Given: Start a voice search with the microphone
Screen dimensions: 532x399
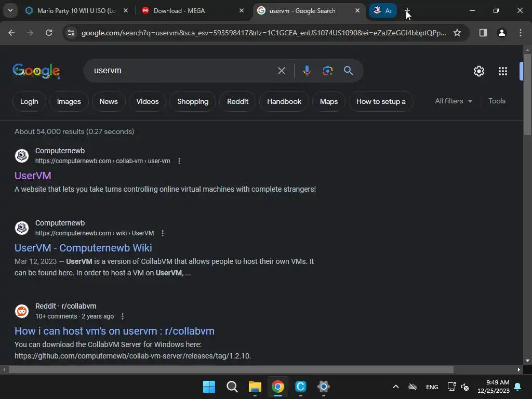Looking at the screenshot, I should coord(307,71).
